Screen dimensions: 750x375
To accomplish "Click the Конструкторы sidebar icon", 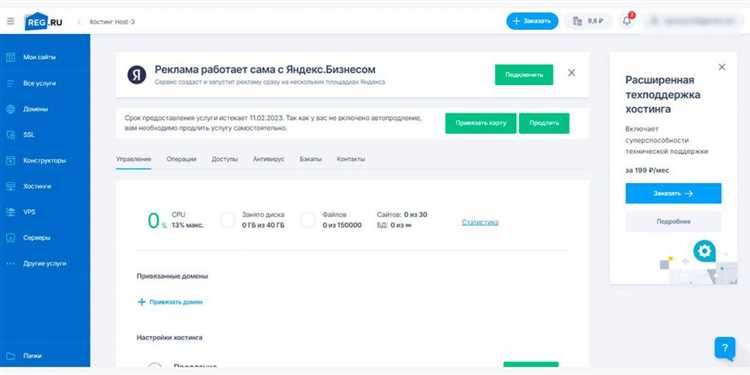I will pos(11,161).
